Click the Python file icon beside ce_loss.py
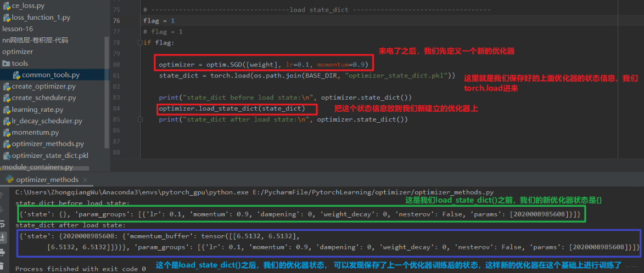This screenshot has height=273, width=644. (6, 6)
